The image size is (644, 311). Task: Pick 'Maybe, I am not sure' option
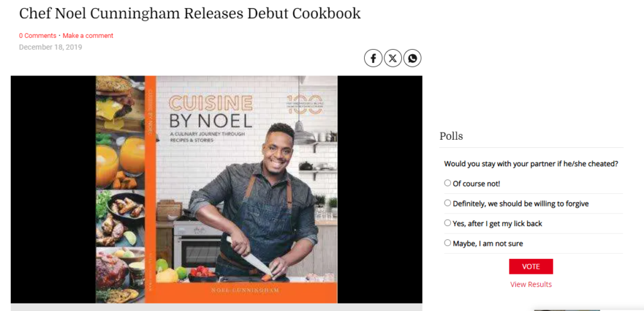448,243
